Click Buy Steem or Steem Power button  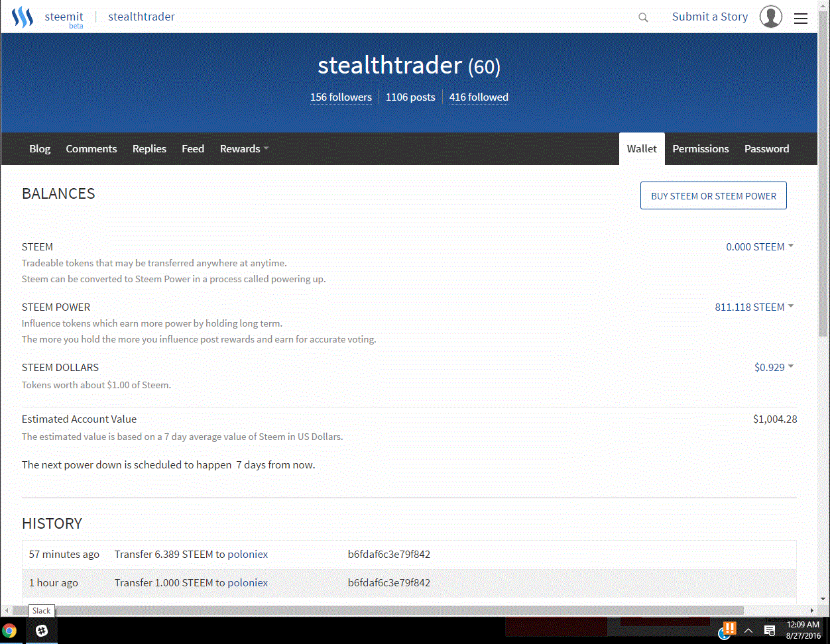[713, 195]
